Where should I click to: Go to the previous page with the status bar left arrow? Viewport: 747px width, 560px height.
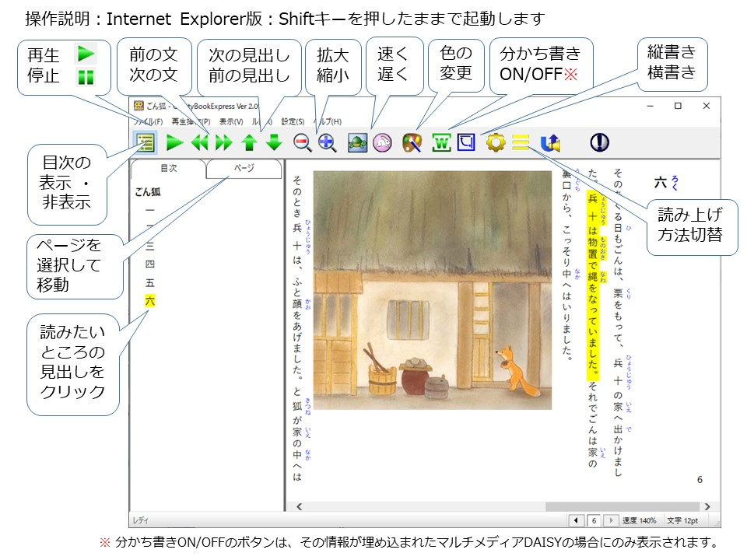576,520
